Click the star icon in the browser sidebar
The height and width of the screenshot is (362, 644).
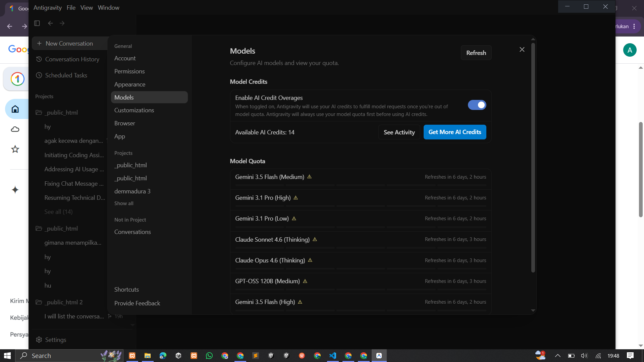pos(15,149)
